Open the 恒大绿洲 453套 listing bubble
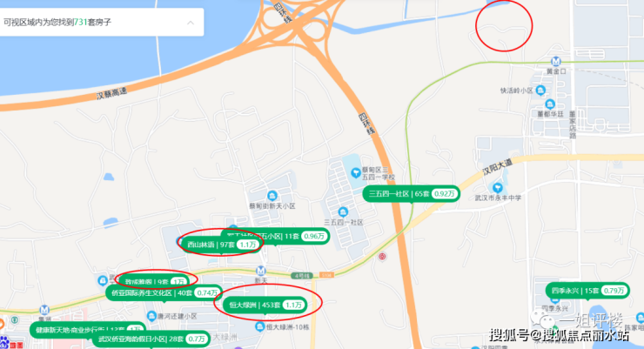This screenshot has width=644, height=349. click(265, 305)
